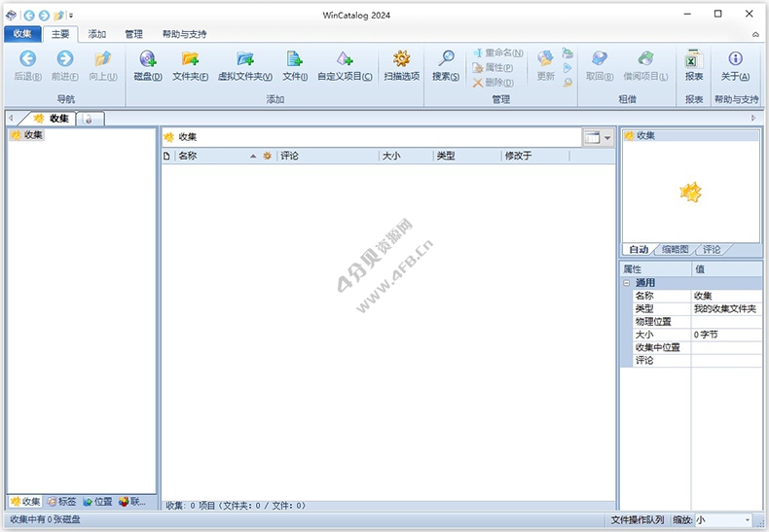Sort by the 大小 column header

406,156
